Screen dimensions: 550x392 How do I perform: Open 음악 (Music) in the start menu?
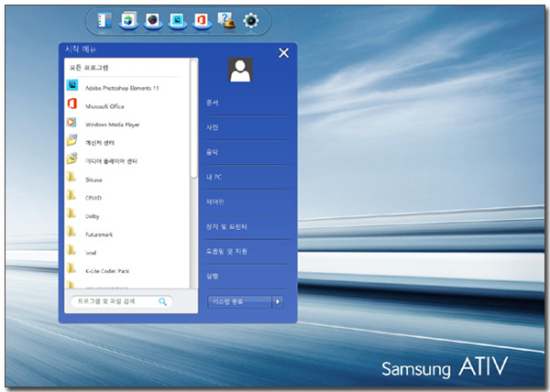[x=247, y=152]
